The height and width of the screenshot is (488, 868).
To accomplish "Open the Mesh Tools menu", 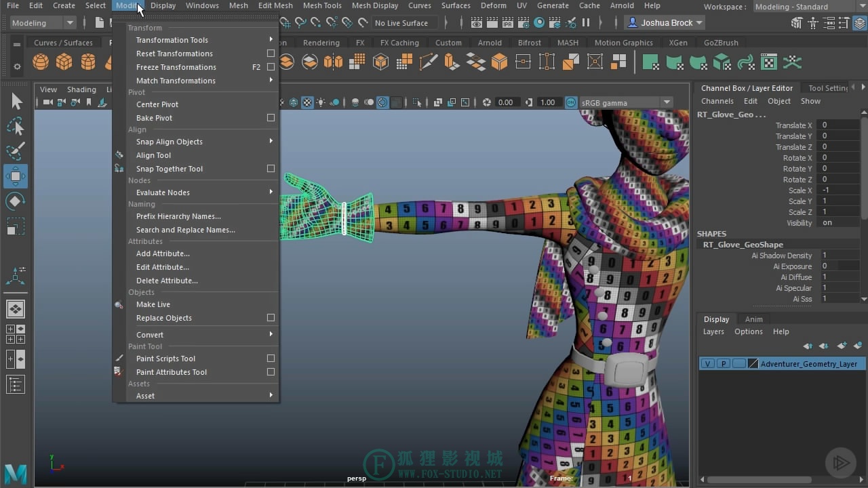I will [x=322, y=5].
